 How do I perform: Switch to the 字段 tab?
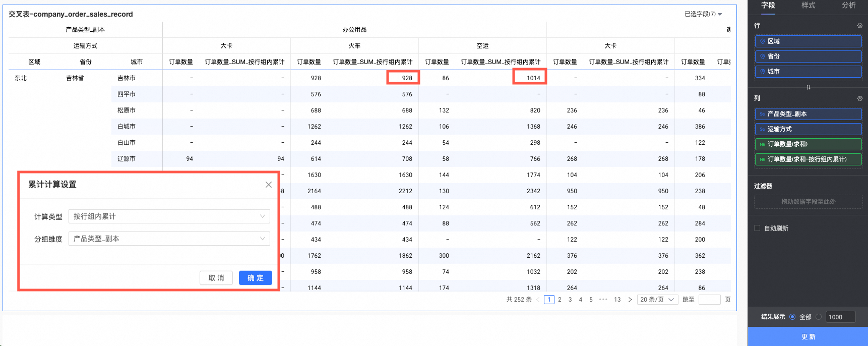click(768, 5)
